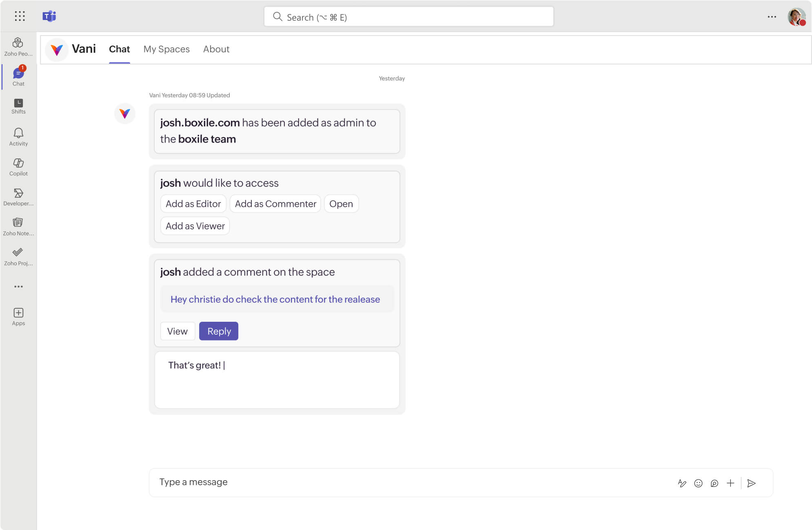Open the profile avatar picture
Screen dimensions: 812x530
(x=796, y=17)
